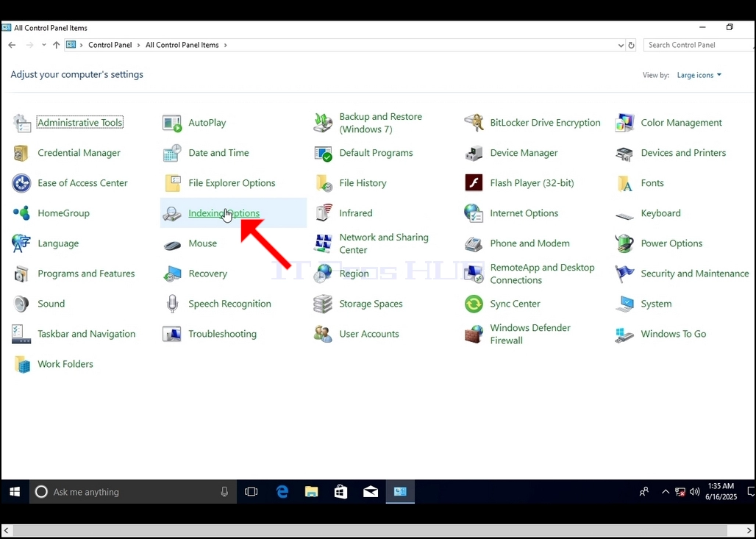
Task: Open the Windows Defender Firewall icon
Action: (474, 334)
